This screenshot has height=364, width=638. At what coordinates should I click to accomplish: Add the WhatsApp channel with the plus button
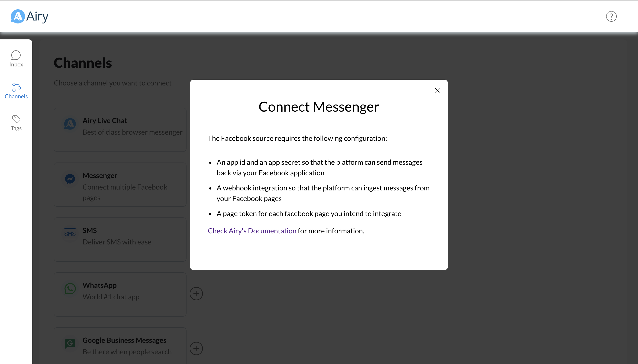(x=196, y=293)
